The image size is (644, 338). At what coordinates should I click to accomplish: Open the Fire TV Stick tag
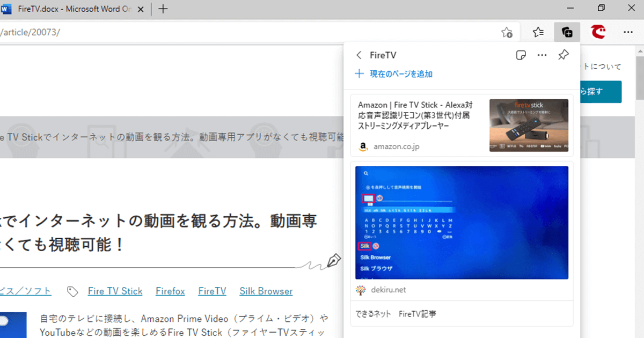coord(115,291)
